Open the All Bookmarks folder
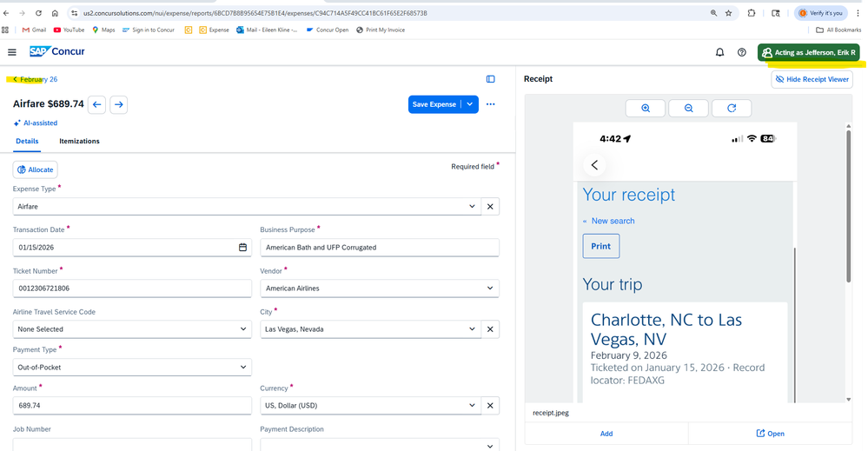 point(838,30)
